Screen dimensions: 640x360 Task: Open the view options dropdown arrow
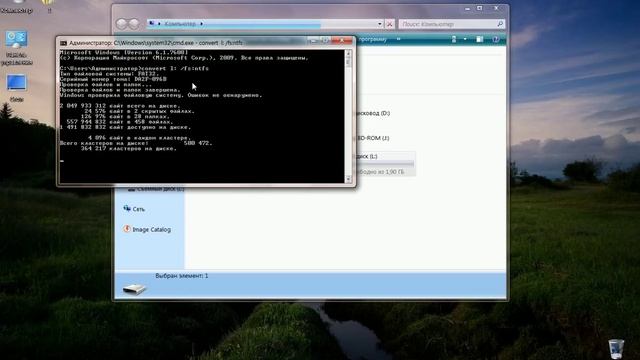tap(465, 39)
